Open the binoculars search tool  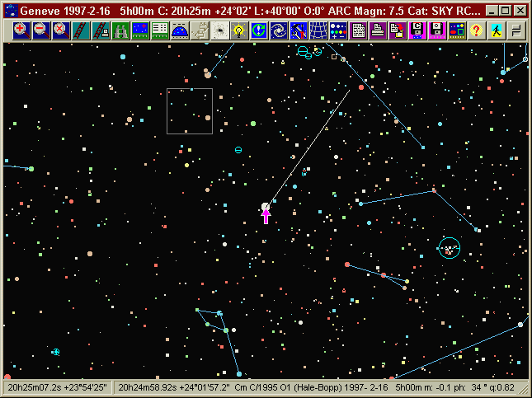click(120, 30)
